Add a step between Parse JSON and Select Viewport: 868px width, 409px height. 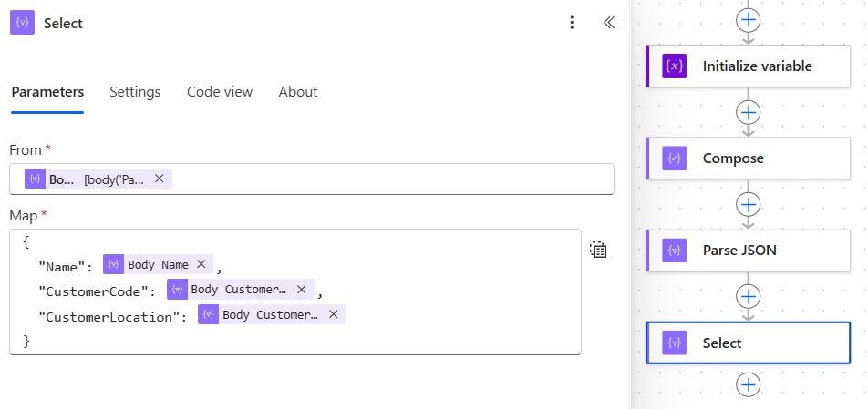tap(749, 297)
